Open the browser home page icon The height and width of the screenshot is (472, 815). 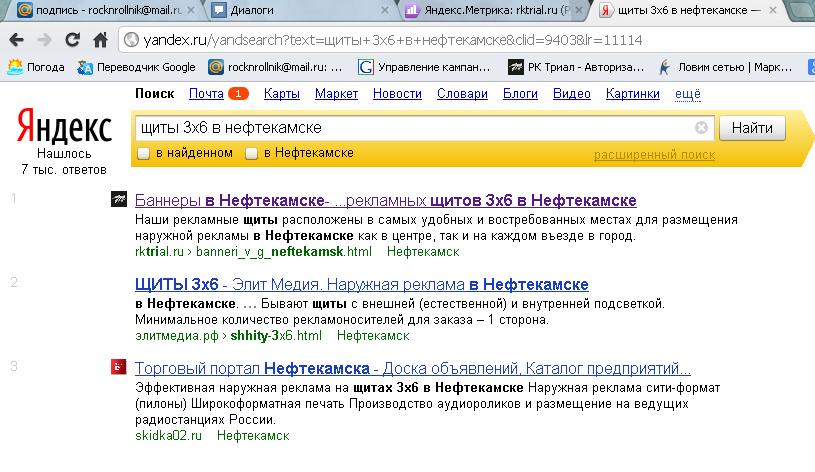point(100,40)
